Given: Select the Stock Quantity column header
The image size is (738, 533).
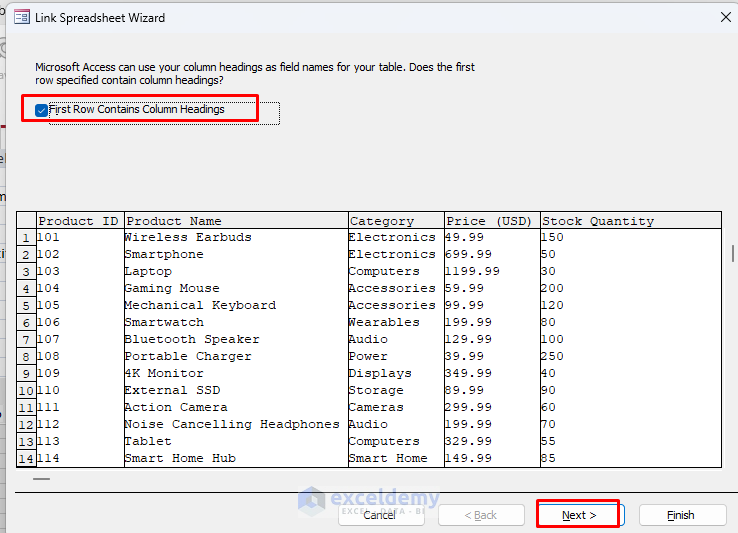Looking at the screenshot, I should (x=631, y=221).
